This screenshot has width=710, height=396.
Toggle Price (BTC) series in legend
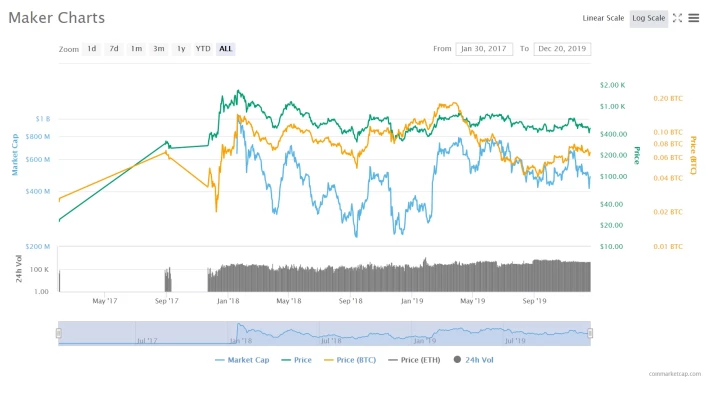point(350,360)
